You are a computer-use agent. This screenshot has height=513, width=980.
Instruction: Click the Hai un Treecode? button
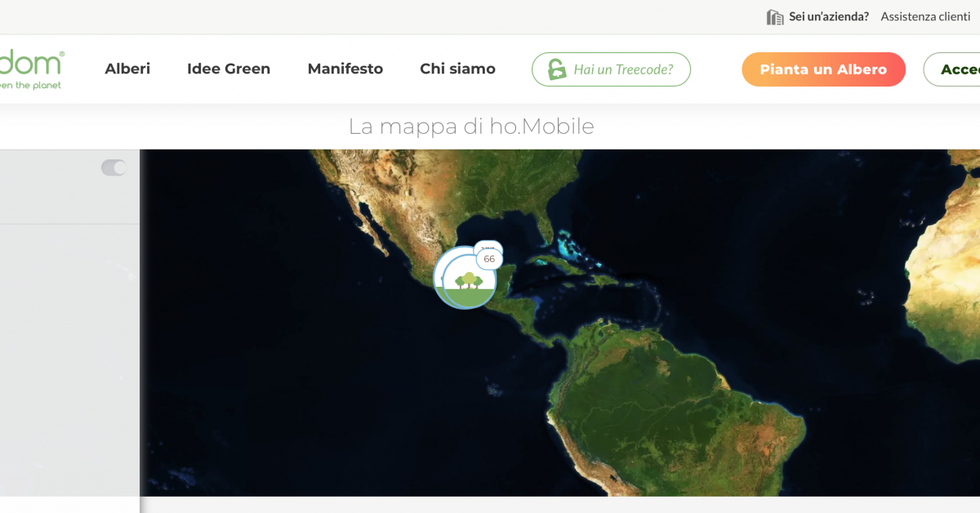[x=611, y=69]
